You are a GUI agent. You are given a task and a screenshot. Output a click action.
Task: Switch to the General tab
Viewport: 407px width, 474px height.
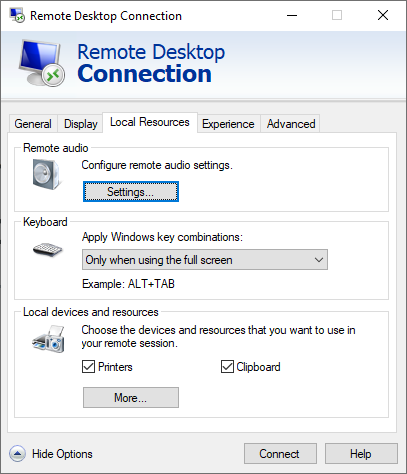pos(33,124)
